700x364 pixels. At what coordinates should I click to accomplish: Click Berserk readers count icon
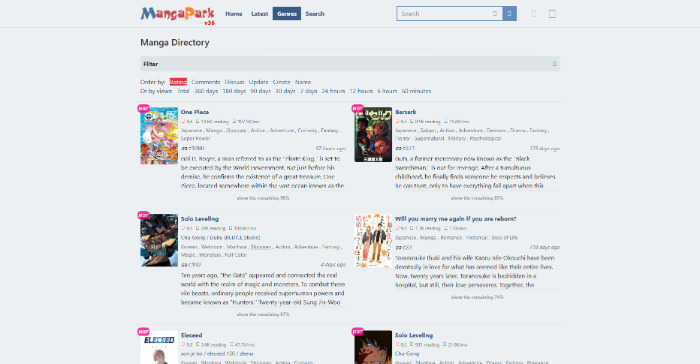tap(412, 121)
